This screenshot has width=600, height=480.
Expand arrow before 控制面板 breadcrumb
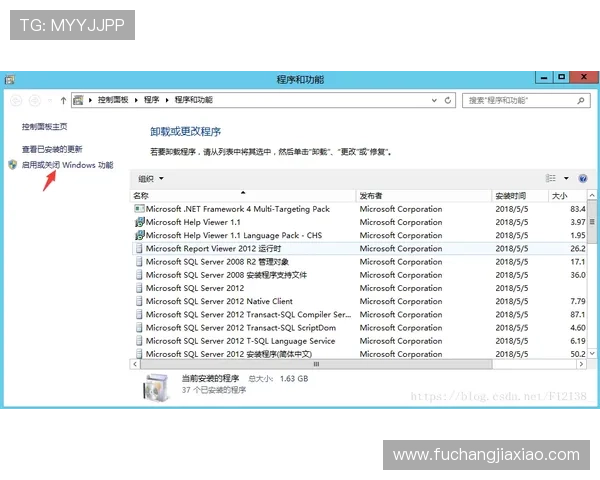[x=90, y=100]
